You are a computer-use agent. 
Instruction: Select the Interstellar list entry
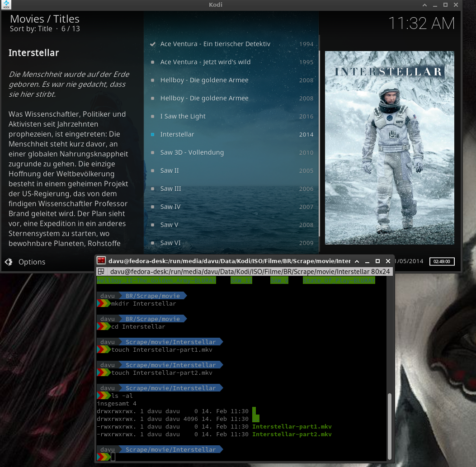point(231,134)
